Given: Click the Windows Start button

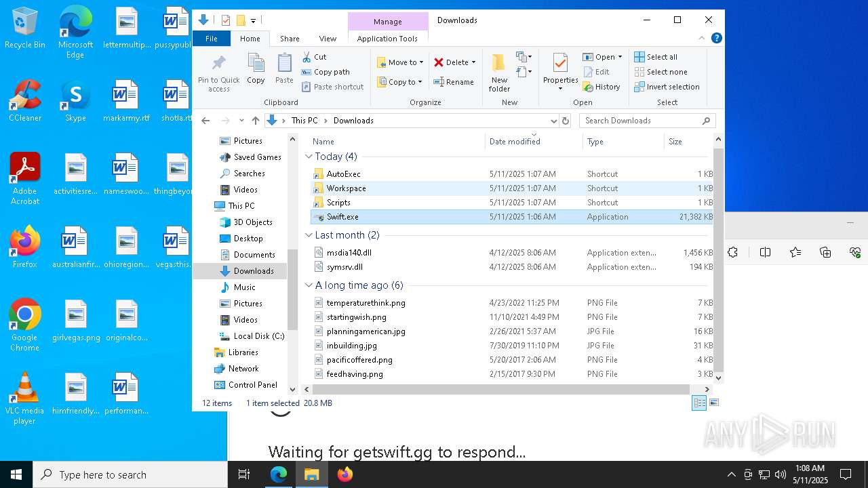Looking at the screenshot, I should [x=16, y=474].
